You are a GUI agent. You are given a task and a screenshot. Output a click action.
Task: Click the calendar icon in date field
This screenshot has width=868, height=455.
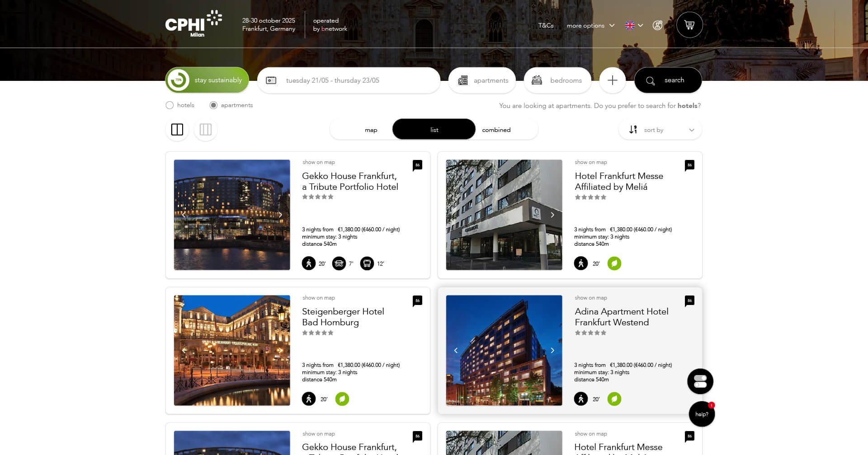pyautogui.click(x=271, y=80)
